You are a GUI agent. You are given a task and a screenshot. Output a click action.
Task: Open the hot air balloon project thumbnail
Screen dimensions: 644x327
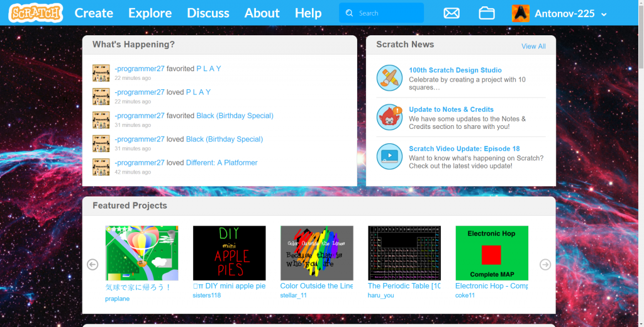click(x=142, y=253)
